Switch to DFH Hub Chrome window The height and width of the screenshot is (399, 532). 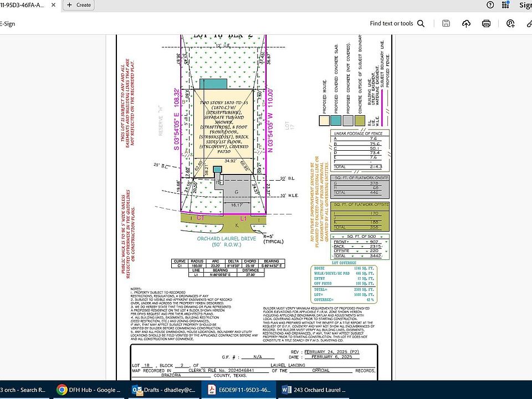88,390
